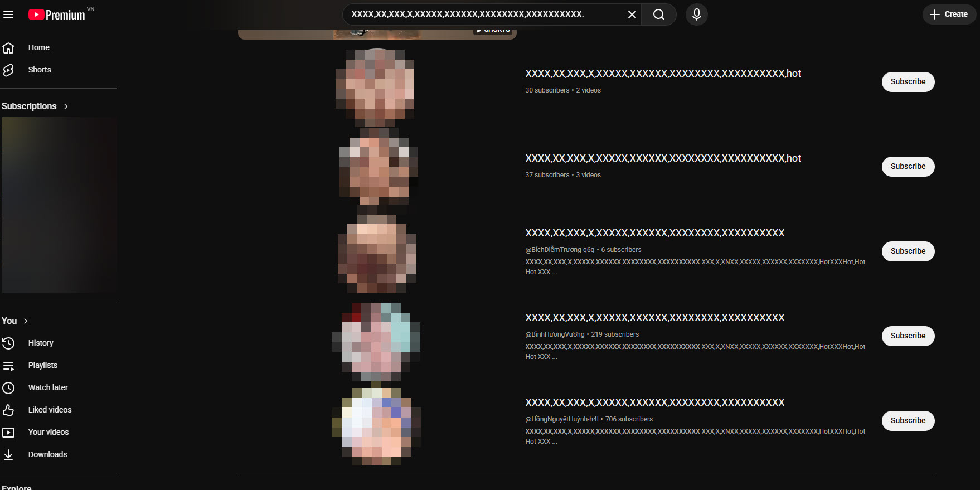Expand the Subscriptions section
This screenshot has height=490, width=980.
pyautogui.click(x=35, y=106)
